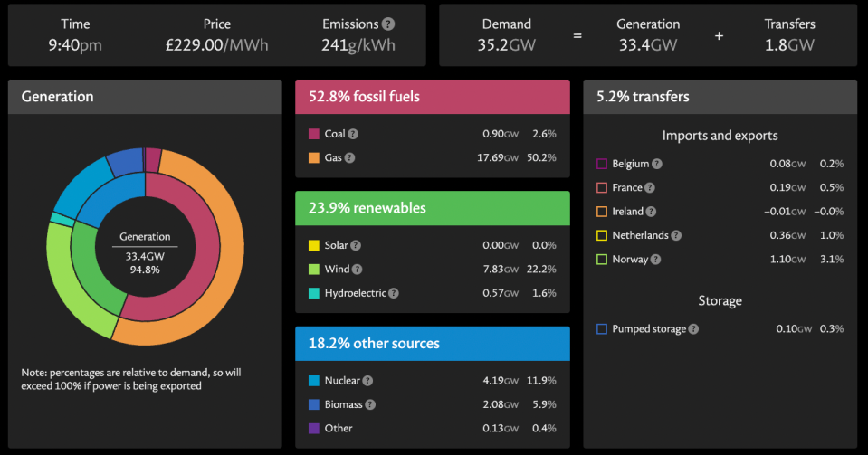Click the Biomass info icon

click(370, 404)
